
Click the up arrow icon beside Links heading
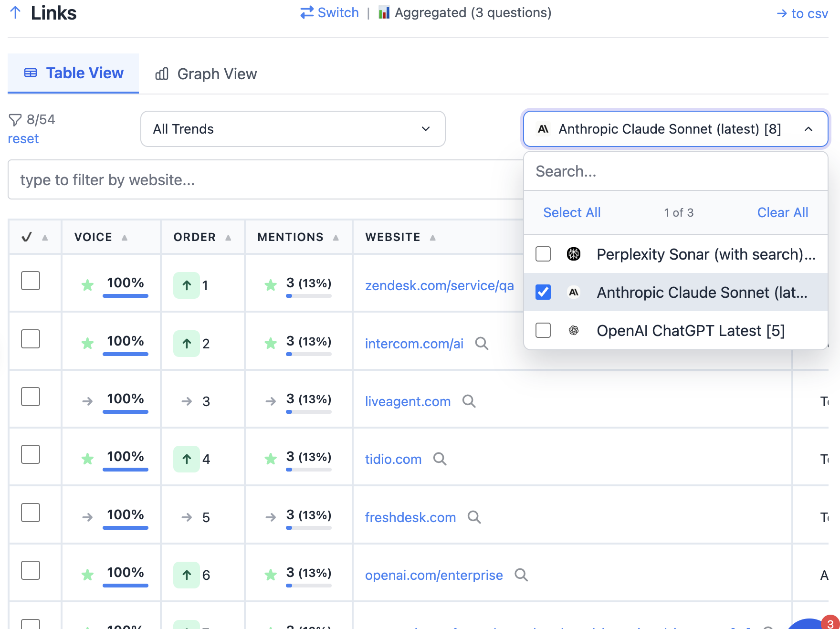tap(15, 12)
